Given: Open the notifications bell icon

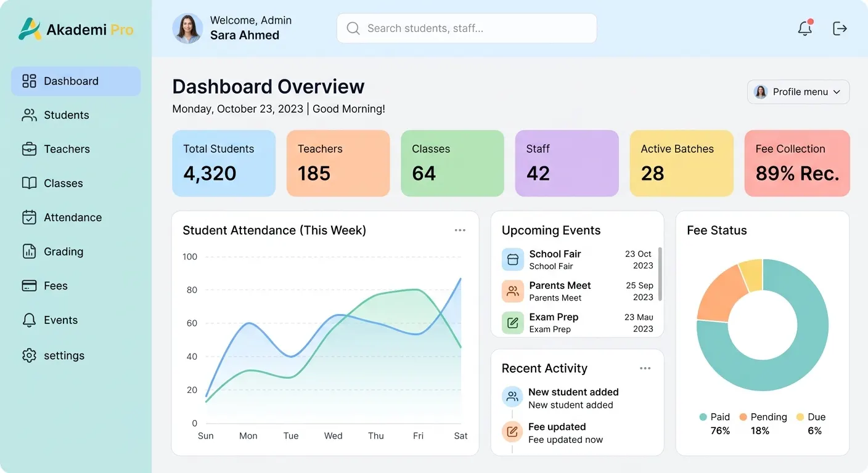Looking at the screenshot, I should point(805,28).
